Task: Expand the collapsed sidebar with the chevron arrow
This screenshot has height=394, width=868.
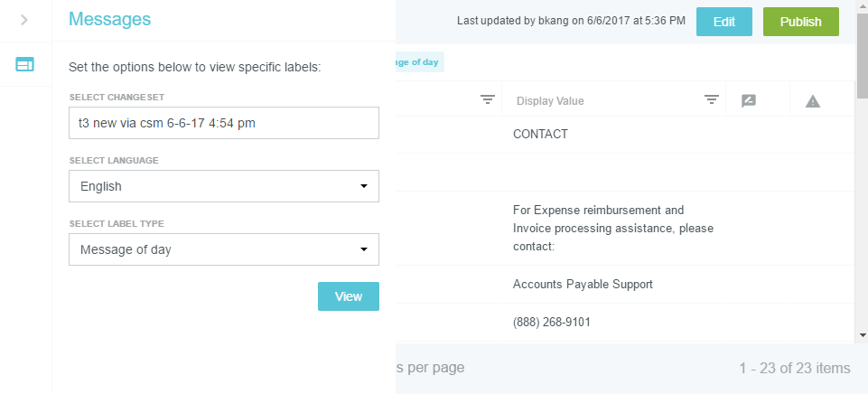Action: pyautogui.click(x=24, y=20)
